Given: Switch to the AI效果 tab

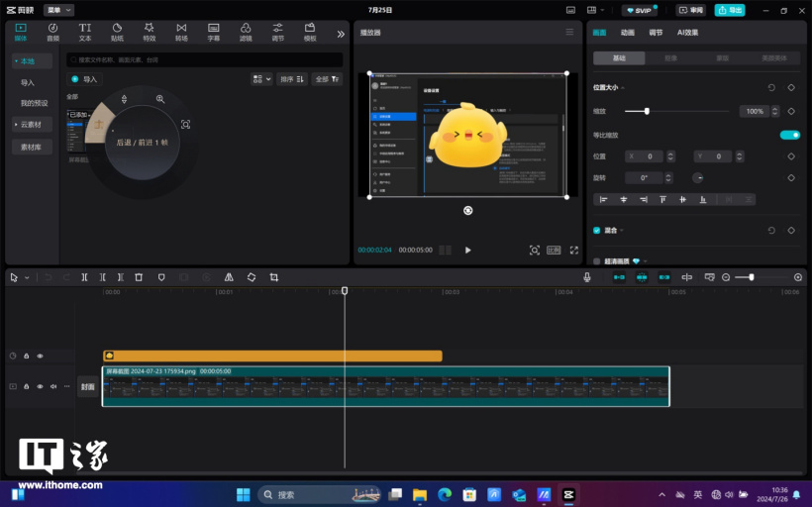Looking at the screenshot, I should click(x=687, y=33).
